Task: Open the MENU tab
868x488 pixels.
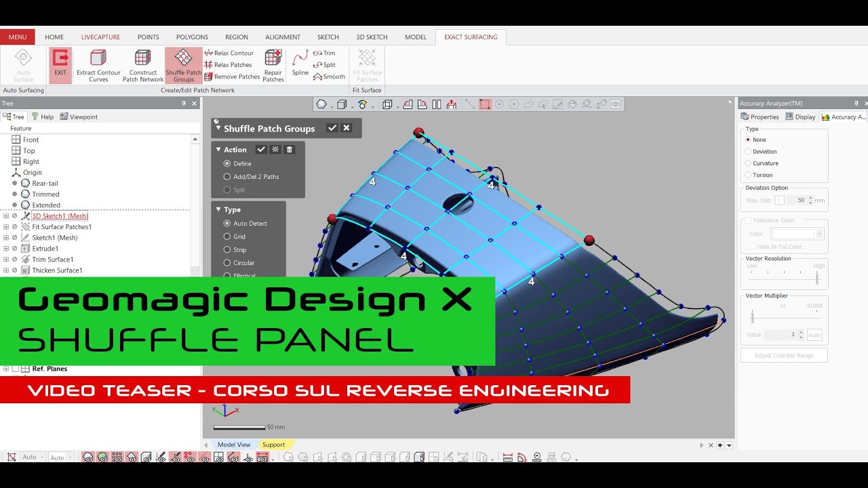Action: (18, 37)
